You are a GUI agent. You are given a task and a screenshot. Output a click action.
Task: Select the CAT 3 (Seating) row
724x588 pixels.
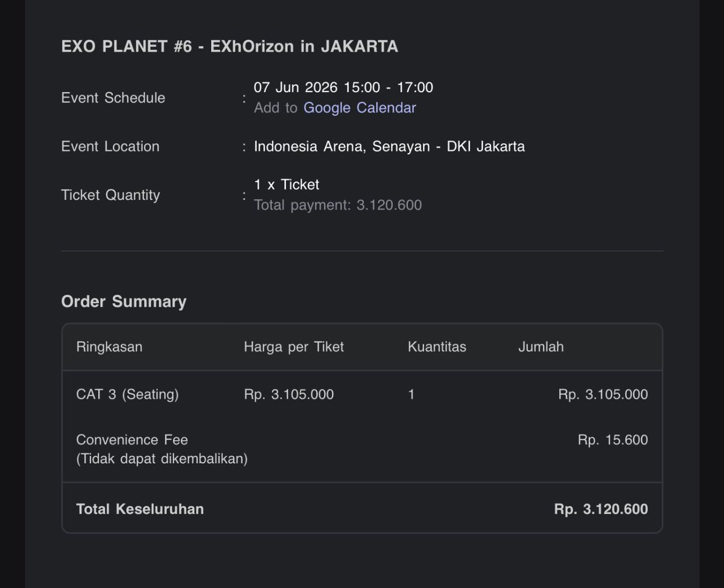[x=127, y=394]
